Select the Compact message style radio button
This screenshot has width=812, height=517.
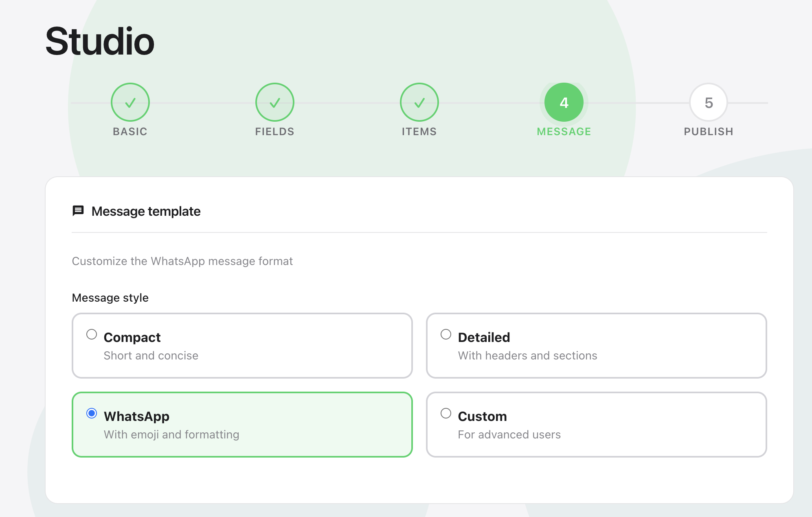[92, 334]
